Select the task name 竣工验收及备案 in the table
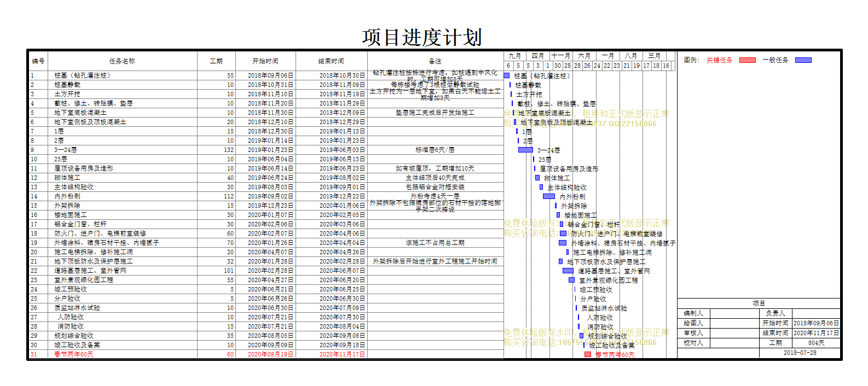The height and width of the screenshot is (386, 868). coord(77,345)
